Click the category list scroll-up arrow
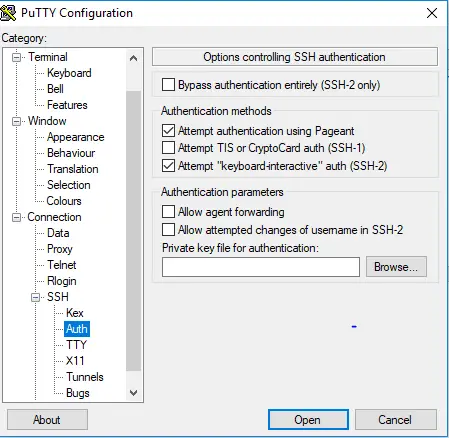The width and height of the screenshot is (449, 438). pyautogui.click(x=133, y=58)
